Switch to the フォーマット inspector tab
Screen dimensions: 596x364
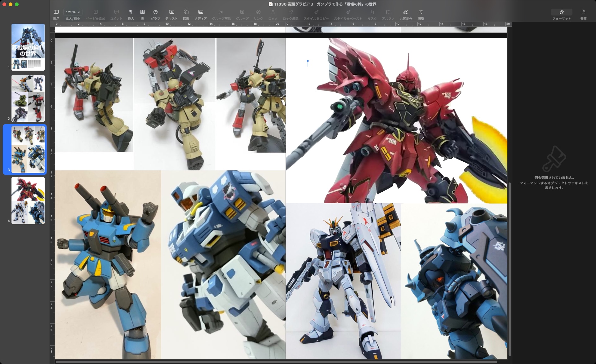[x=562, y=12]
